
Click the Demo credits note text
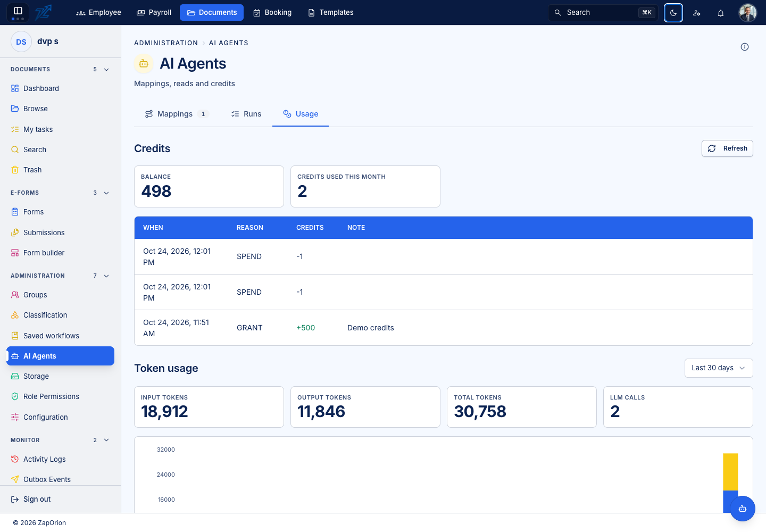[371, 328]
